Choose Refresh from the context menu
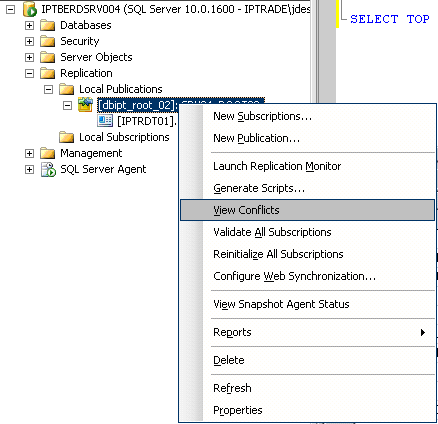The image size is (438, 424). click(307, 388)
